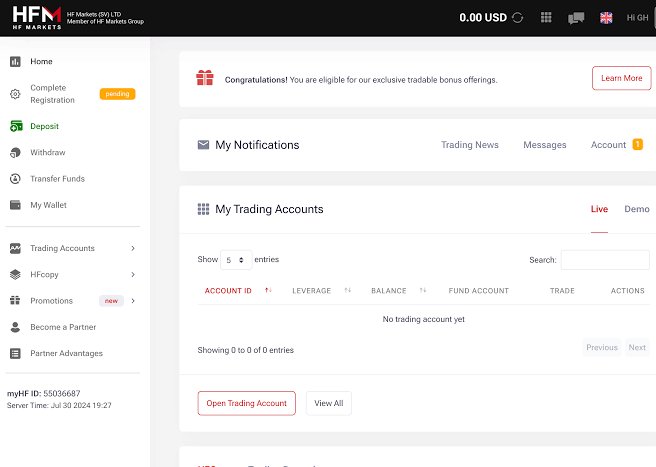Switch to the Demo accounts tab

[x=636, y=209]
